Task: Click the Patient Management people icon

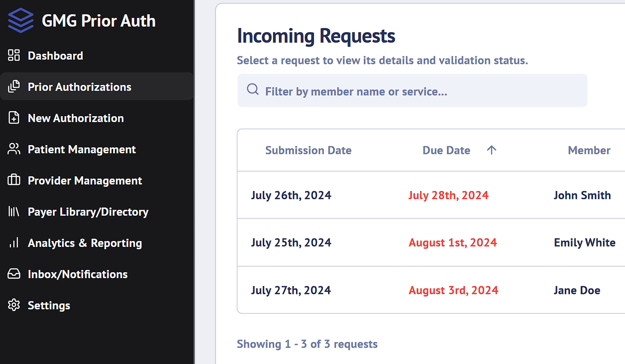Action: 14,149
